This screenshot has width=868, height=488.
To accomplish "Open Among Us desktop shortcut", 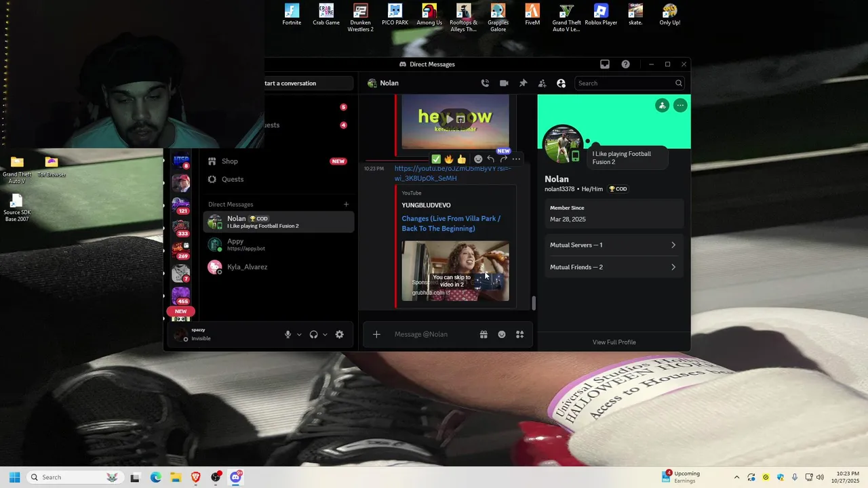I will [x=429, y=14].
